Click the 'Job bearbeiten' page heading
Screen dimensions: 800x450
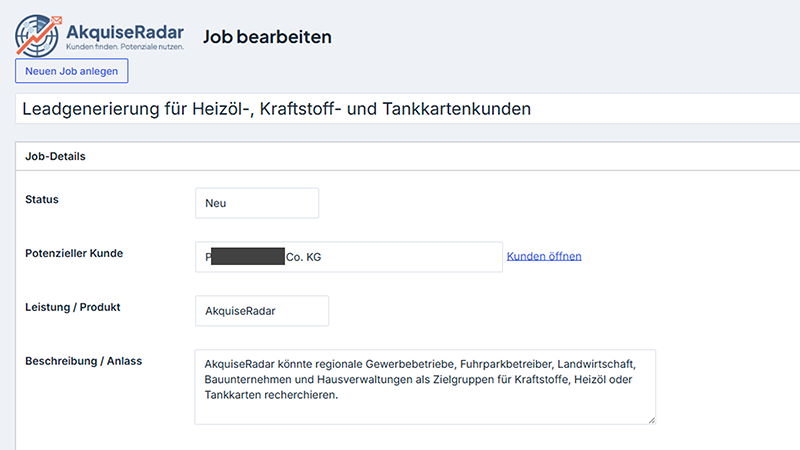[x=267, y=37]
